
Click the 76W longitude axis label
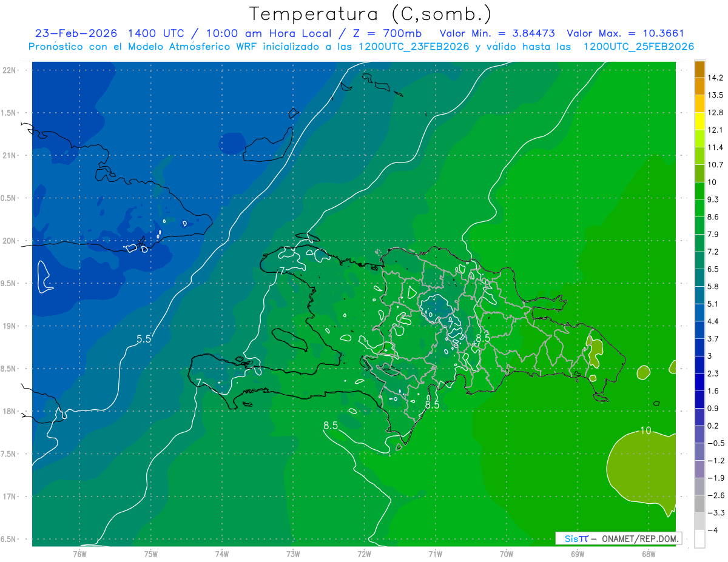pyautogui.click(x=79, y=554)
